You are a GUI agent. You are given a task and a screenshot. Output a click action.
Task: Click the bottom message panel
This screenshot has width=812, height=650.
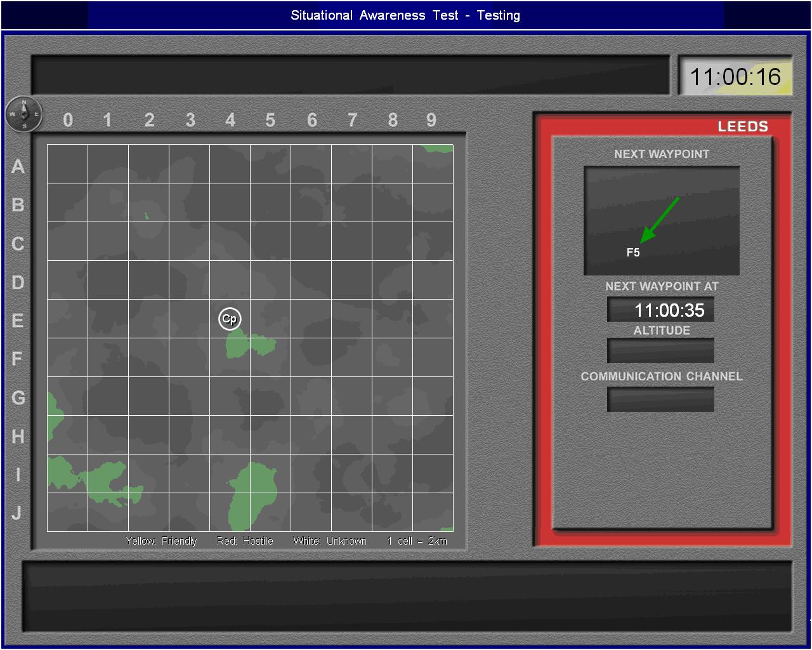[x=407, y=596]
